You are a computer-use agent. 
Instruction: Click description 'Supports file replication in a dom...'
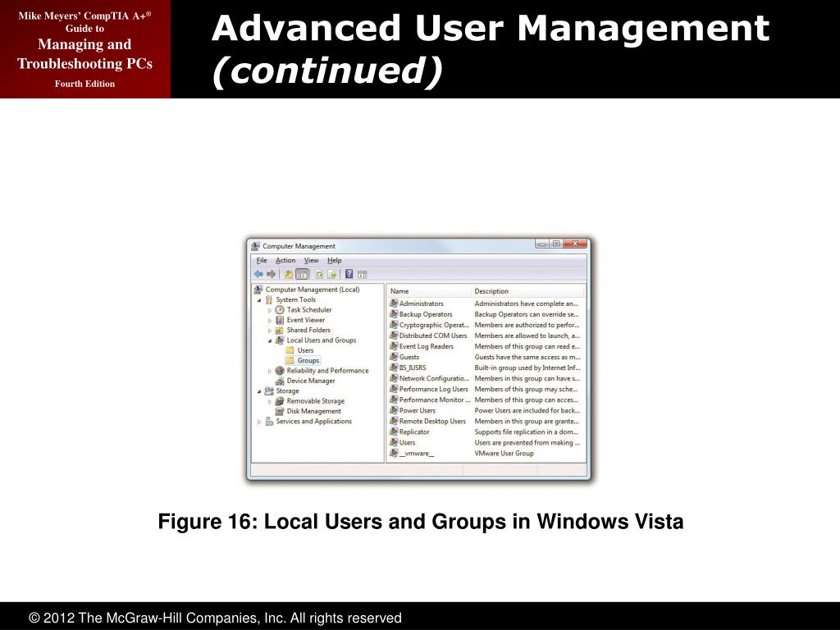point(527,431)
